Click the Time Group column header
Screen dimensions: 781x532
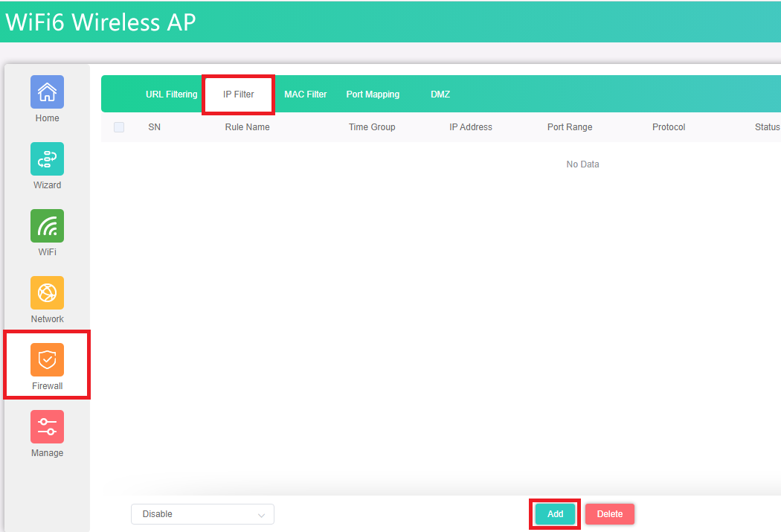click(x=372, y=127)
